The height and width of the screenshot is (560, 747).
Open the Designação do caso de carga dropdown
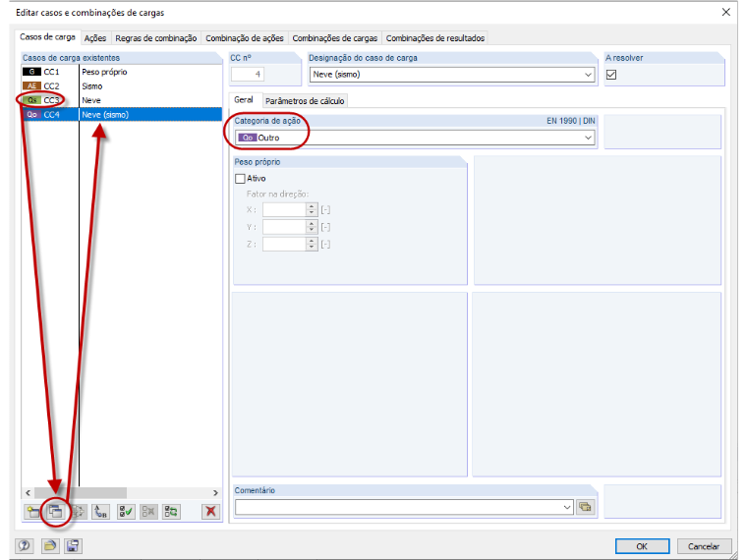point(588,75)
